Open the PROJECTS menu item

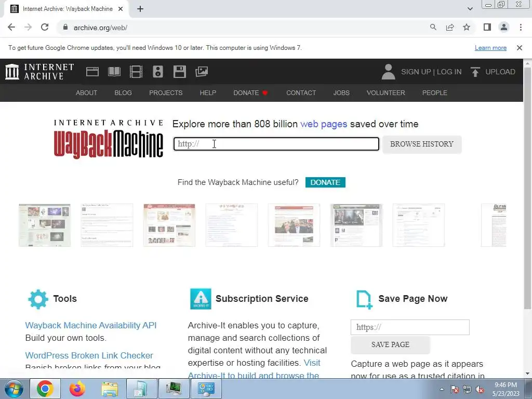coord(166,92)
